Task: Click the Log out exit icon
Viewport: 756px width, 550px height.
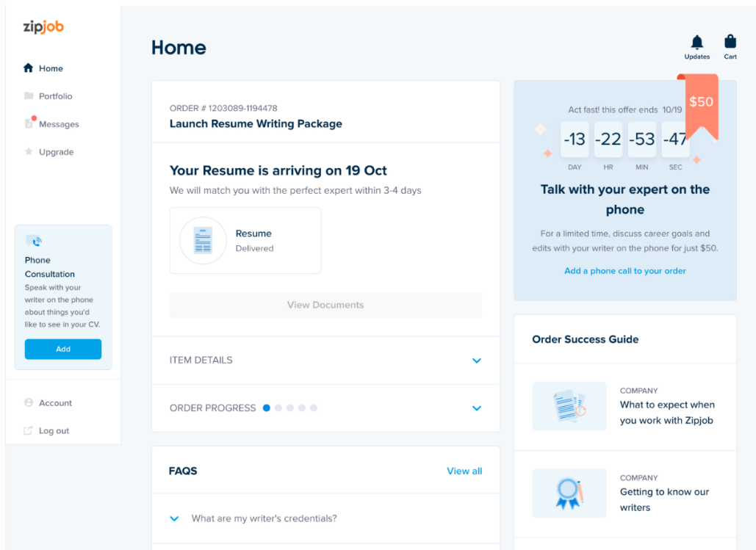Action: tap(29, 430)
